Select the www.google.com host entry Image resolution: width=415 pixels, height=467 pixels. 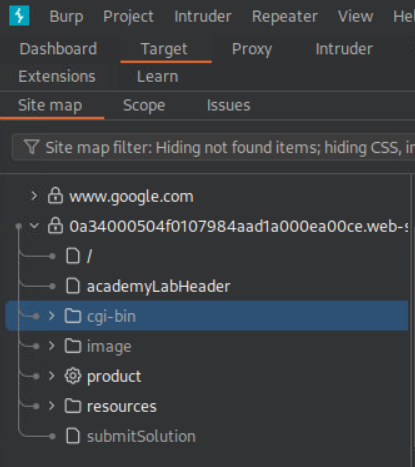pyautogui.click(x=131, y=196)
